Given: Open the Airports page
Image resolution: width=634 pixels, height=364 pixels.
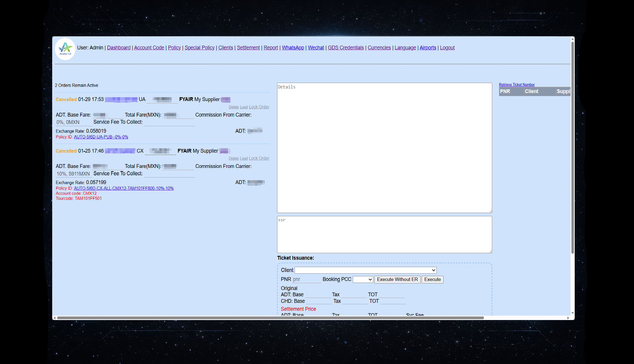Looking at the screenshot, I should [428, 48].
